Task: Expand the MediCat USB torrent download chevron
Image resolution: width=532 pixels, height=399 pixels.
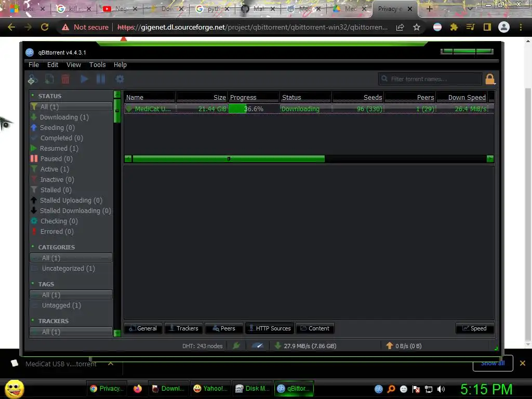Action: (x=111, y=363)
